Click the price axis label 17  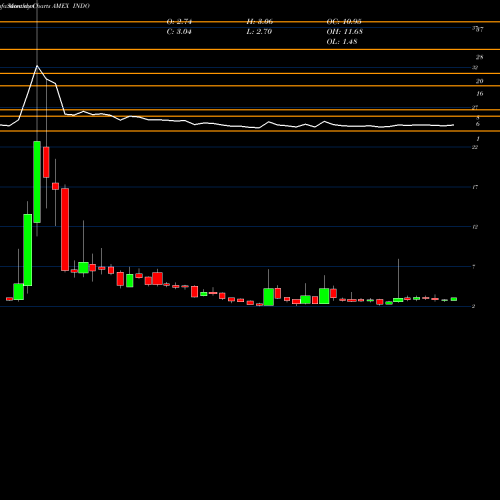pyautogui.click(x=475, y=187)
